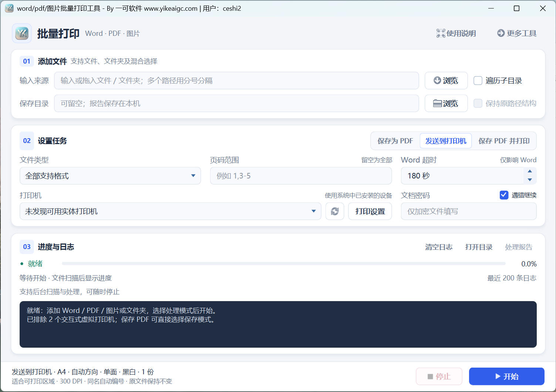Viewport: 556px width, 392px height.
Task: Start processing with 开始 button
Action: coord(507,376)
